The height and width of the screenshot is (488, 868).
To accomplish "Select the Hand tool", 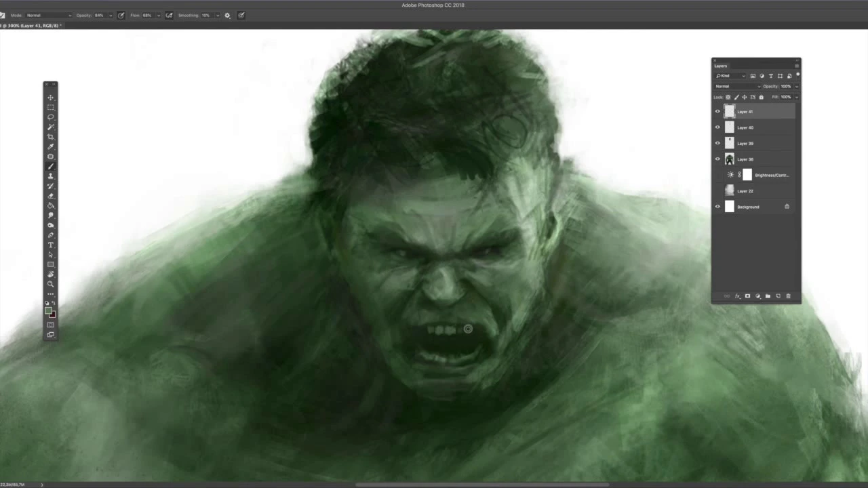I will [x=51, y=274].
